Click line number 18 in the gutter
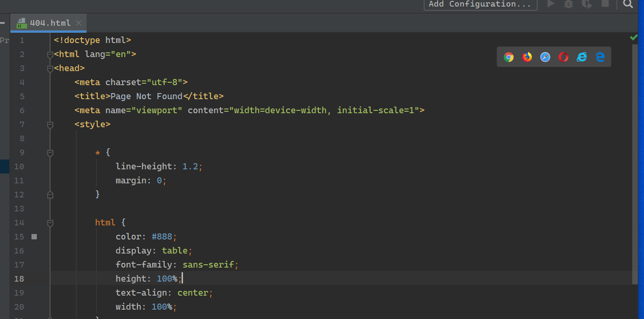This screenshot has width=644, height=319. 19,278
